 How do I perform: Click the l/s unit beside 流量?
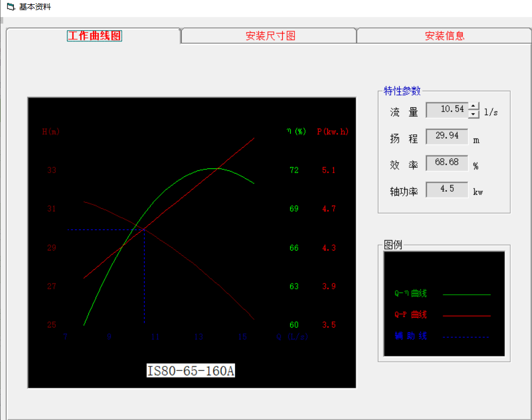(x=491, y=112)
